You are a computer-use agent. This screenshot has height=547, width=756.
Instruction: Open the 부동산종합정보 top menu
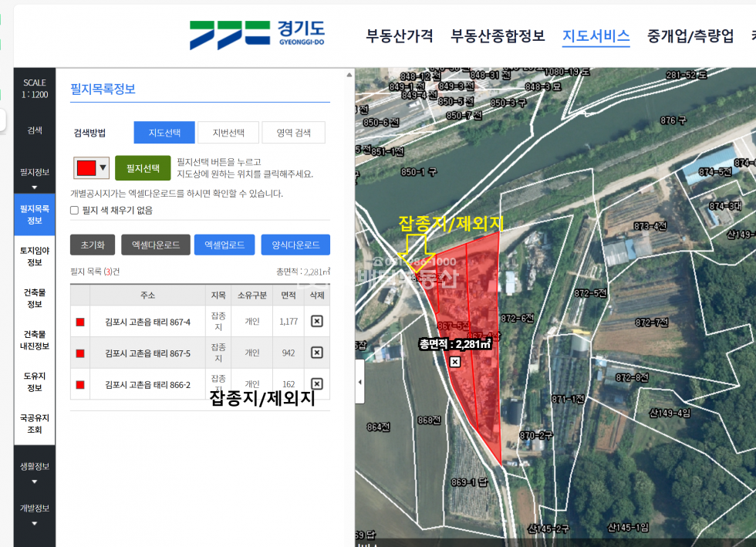coord(498,35)
